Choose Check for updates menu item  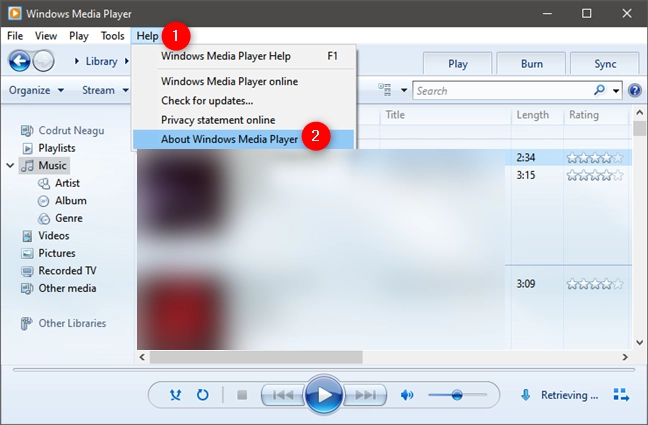coord(244,101)
